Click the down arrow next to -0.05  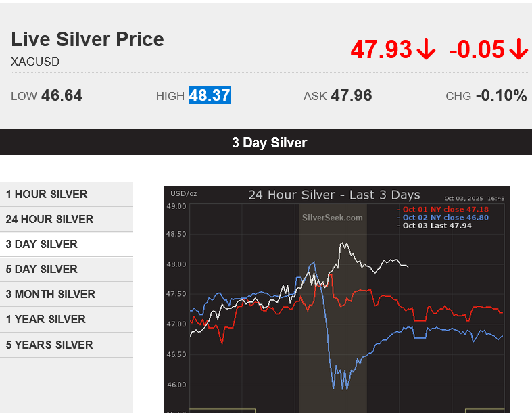[518, 49]
